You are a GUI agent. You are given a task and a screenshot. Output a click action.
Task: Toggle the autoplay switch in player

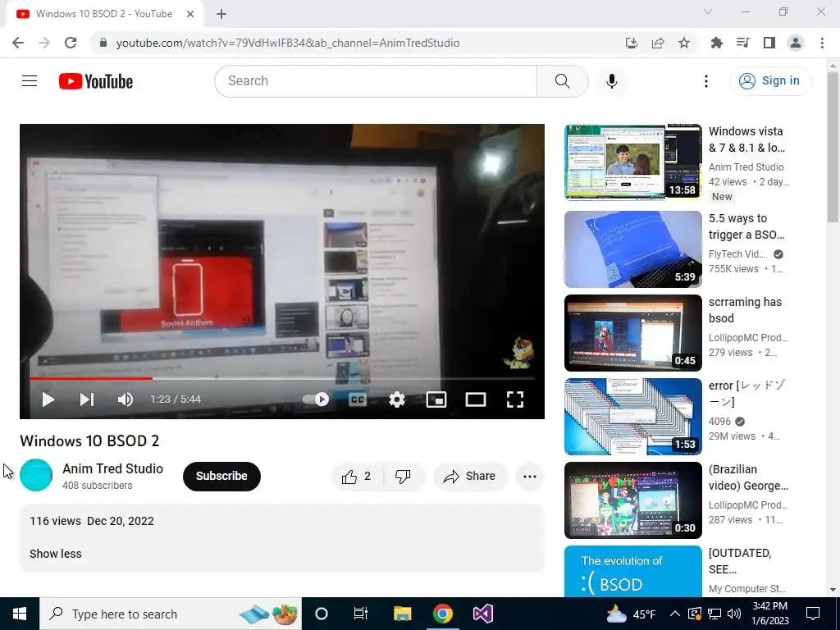(316, 399)
